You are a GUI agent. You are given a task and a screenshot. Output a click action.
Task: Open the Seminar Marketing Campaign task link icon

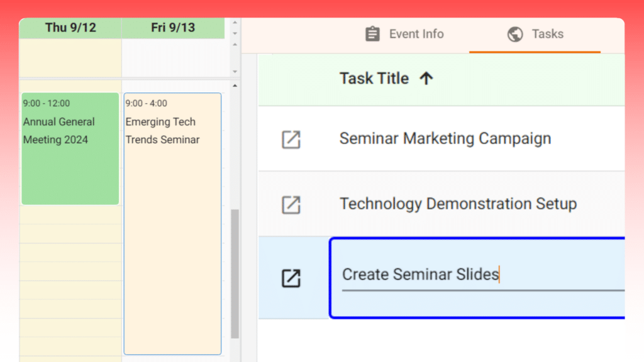[x=291, y=139]
